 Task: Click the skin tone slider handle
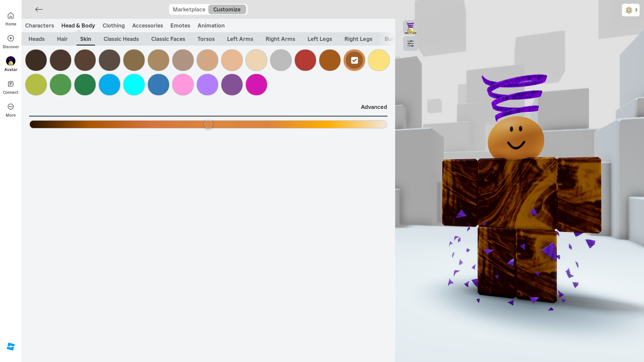pos(208,124)
